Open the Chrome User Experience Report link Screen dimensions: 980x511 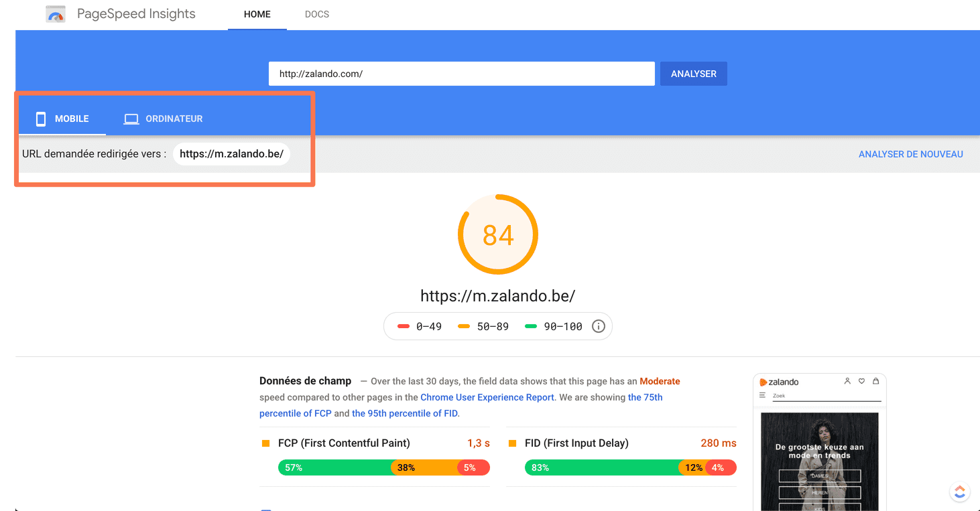coord(487,397)
